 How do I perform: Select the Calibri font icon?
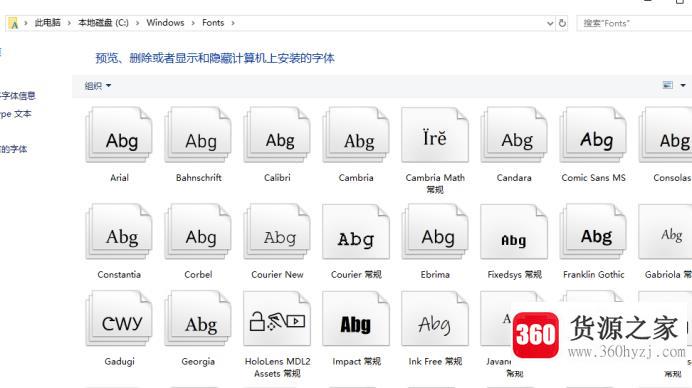tap(277, 135)
